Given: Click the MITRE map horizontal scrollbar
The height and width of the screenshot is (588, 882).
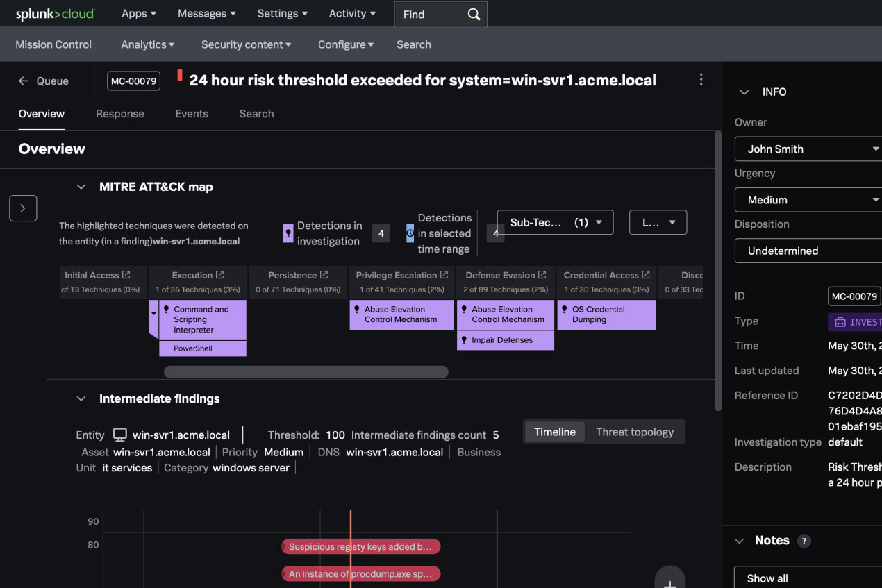Looking at the screenshot, I should [306, 372].
